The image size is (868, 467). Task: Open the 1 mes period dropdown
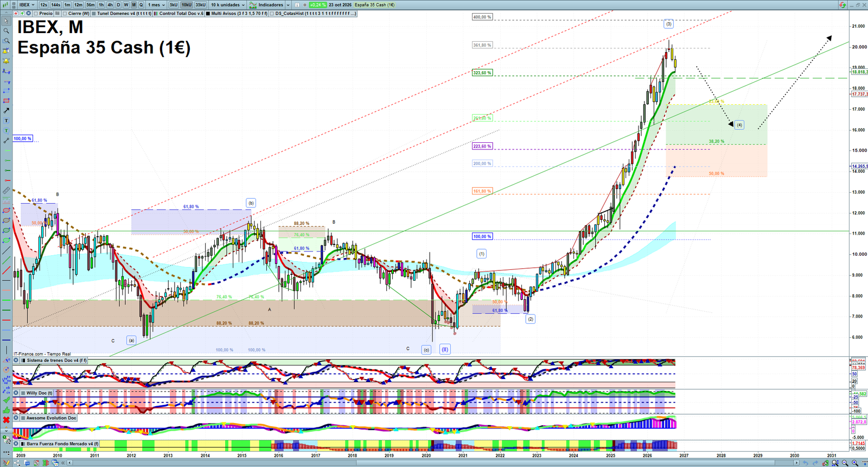[156, 5]
